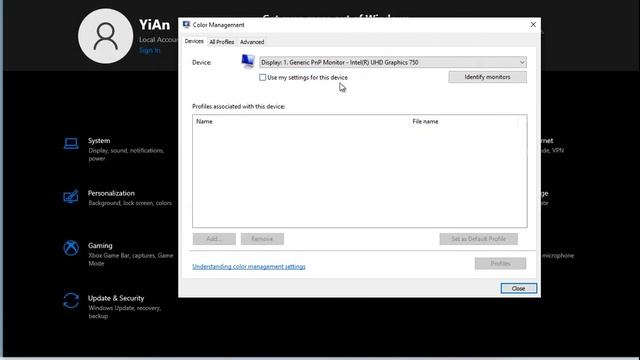Open Understanding color management settings link
Image resolution: width=640 pixels, height=360 pixels.
click(249, 267)
